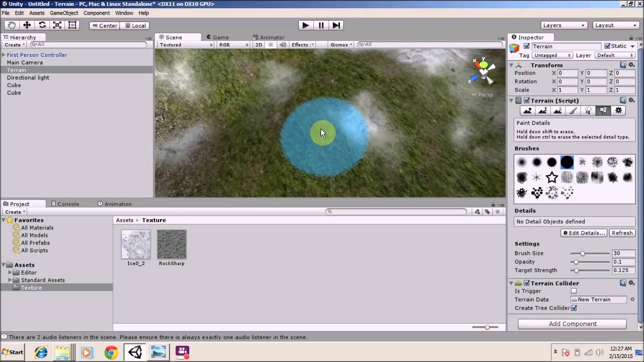Select the Scale tool

pos(57,25)
